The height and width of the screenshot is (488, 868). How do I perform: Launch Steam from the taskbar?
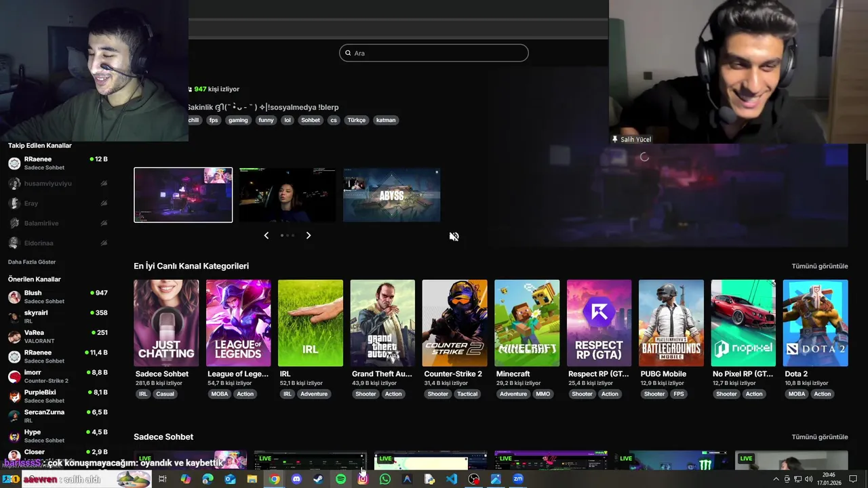coord(318,479)
